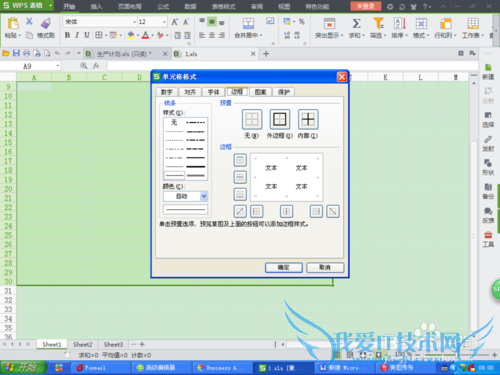
Task: Click the orange 未登录 login button
Action: (x=366, y=6)
